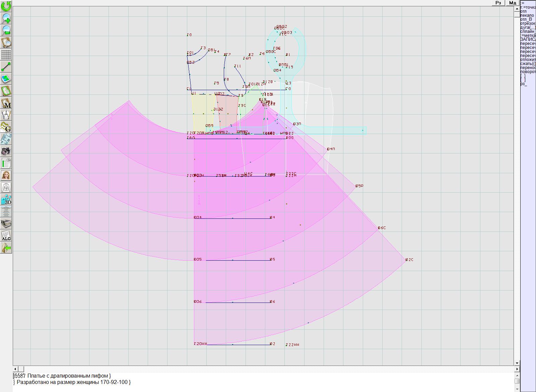The image size is (536, 392).
Task: Show the jacket garment sketch icon
Action: click(x=6, y=187)
